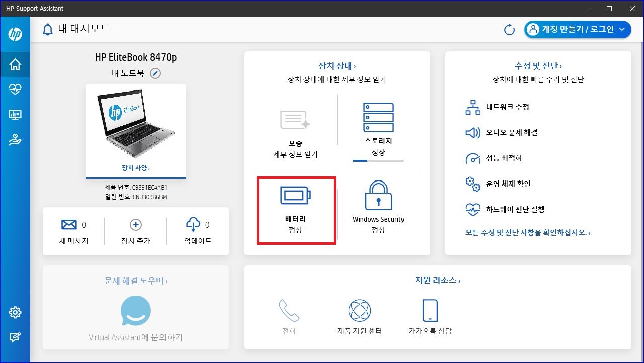Click the EliteBook laptop product image

point(136,124)
